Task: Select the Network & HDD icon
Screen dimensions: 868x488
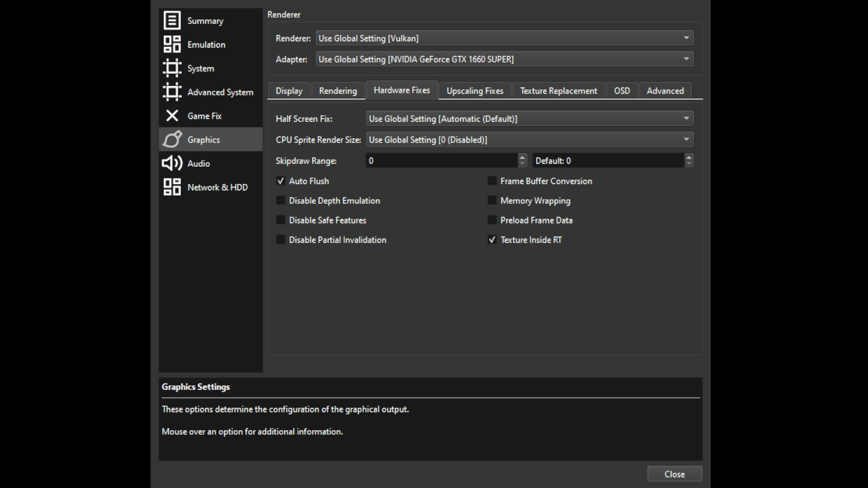Action: tap(172, 187)
